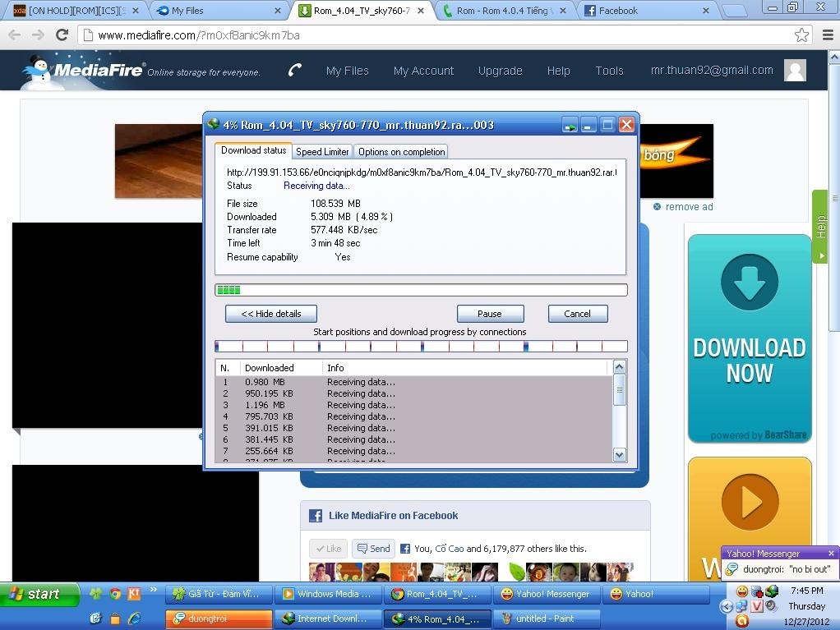Click the orange KI quick launch icon

(x=134, y=594)
